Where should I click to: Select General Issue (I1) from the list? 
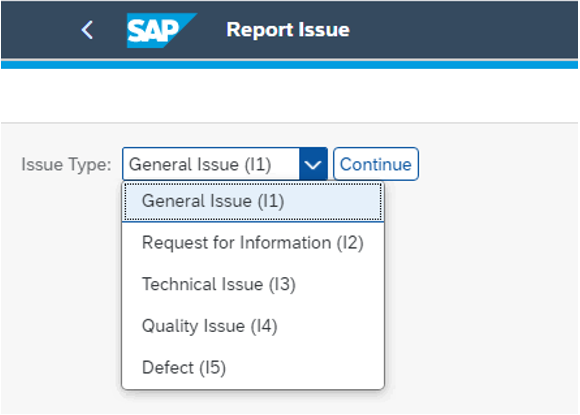[x=253, y=201]
